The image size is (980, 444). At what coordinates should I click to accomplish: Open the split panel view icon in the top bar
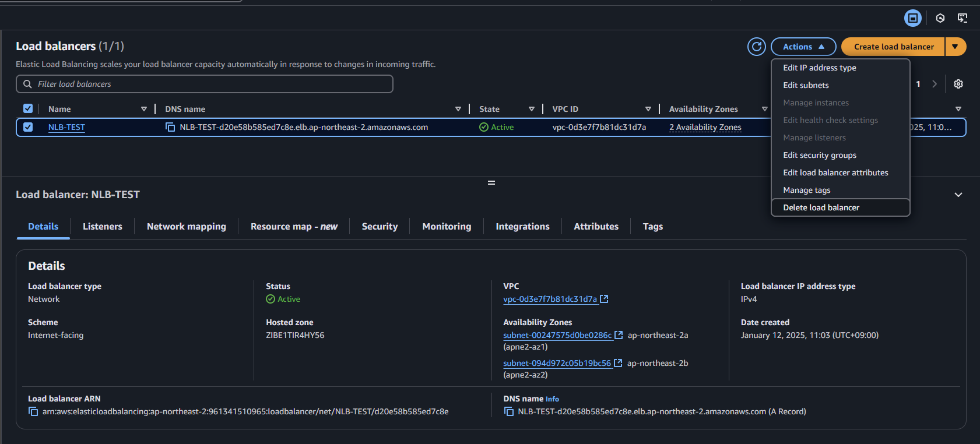[913, 18]
